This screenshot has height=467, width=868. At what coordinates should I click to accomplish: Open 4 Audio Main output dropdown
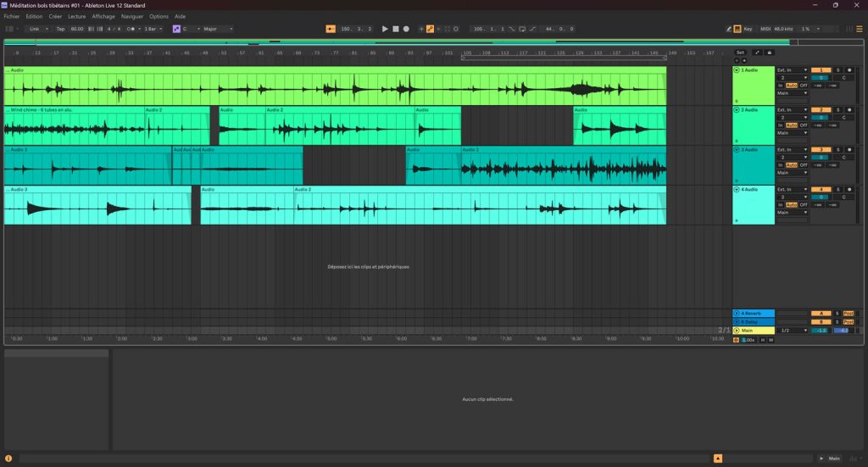tap(793, 213)
